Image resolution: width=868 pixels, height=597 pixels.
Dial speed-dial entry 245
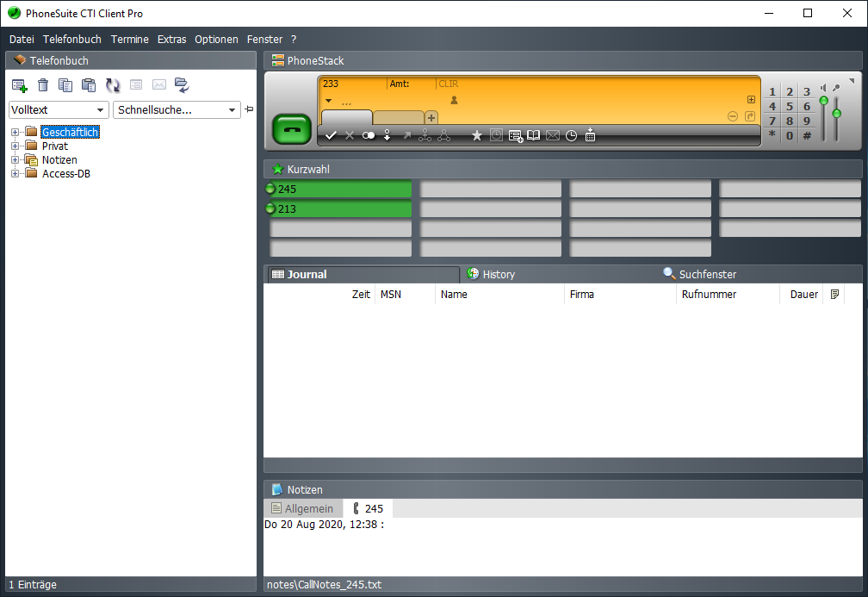coord(341,189)
